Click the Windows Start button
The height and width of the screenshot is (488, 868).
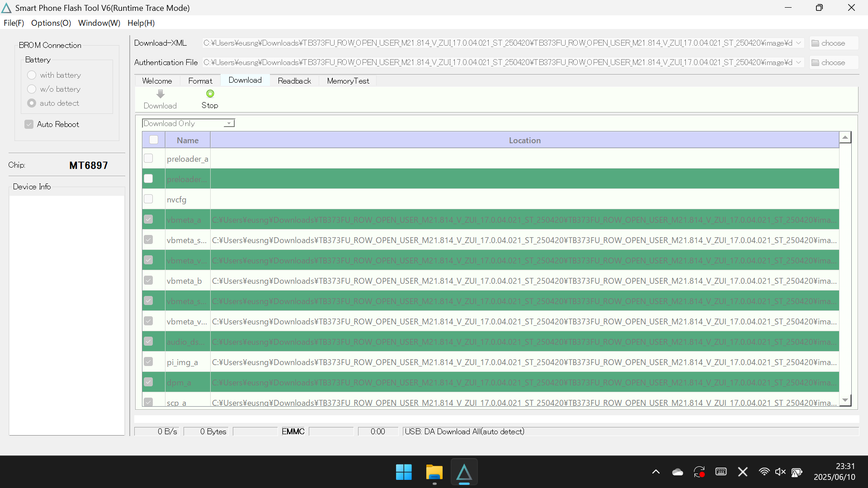(x=404, y=473)
